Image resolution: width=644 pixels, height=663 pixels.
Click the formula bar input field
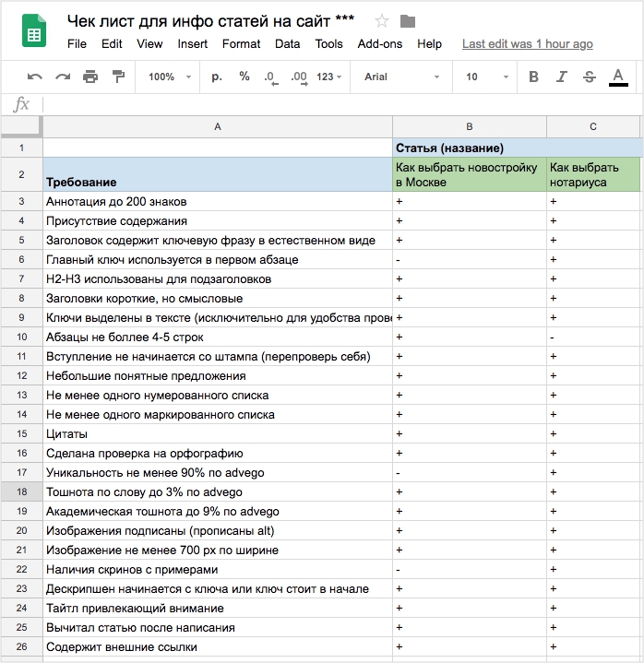coord(341,104)
